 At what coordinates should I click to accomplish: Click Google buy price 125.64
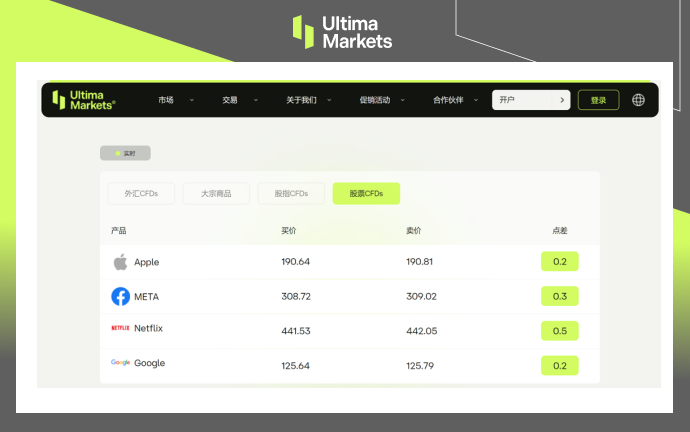[x=296, y=366]
